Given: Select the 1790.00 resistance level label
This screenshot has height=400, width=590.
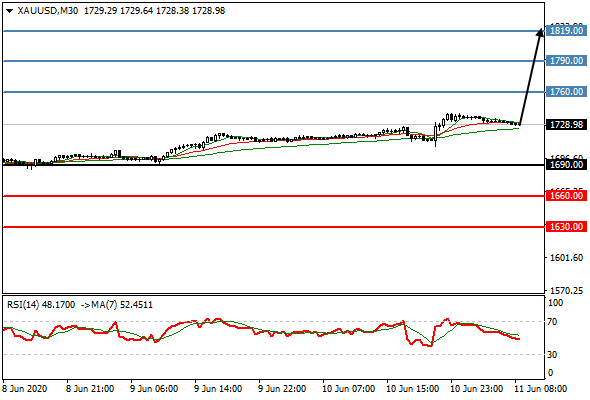Looking at the screenshot, I should tap(566, 61).
